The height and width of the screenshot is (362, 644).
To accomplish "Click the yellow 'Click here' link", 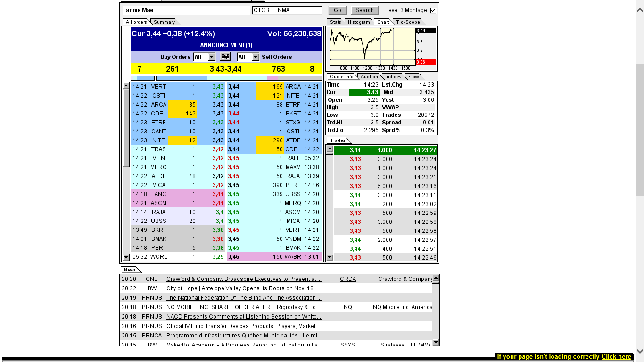I will pyautogui.click(x=616, y=357).
